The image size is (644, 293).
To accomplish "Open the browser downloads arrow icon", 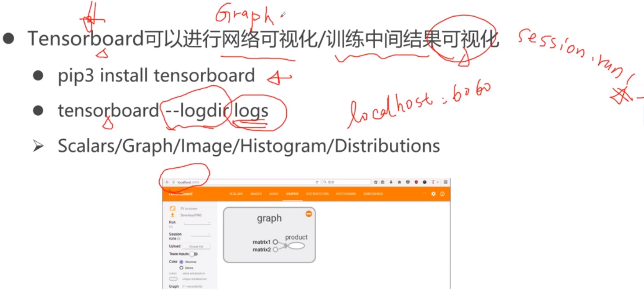I will (x=391, y=182).
